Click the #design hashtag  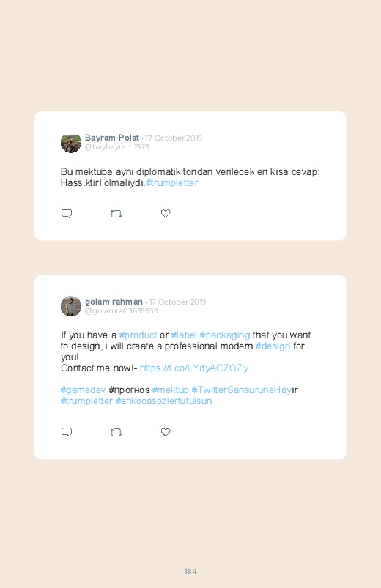pos(273,346)
